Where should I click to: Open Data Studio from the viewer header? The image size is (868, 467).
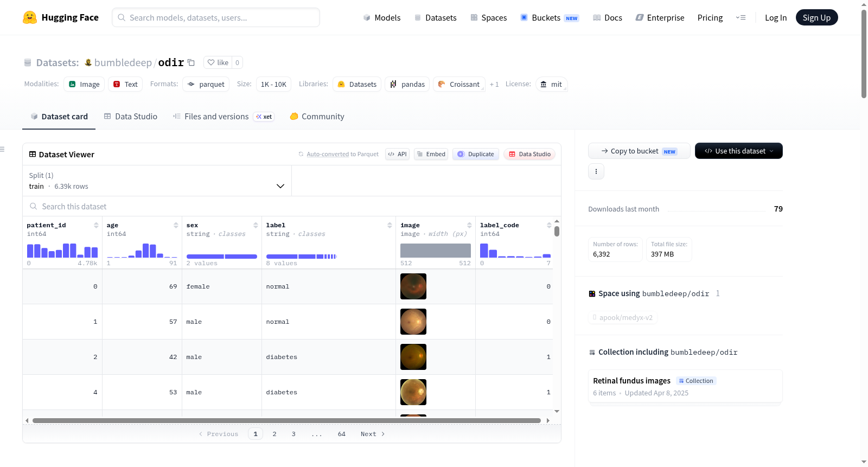tap(529, 154)
